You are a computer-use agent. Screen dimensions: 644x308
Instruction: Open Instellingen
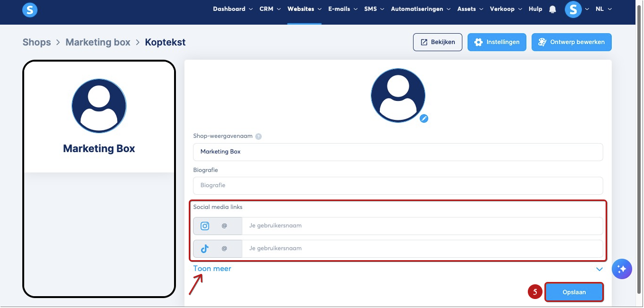click(x=497, y=42)
